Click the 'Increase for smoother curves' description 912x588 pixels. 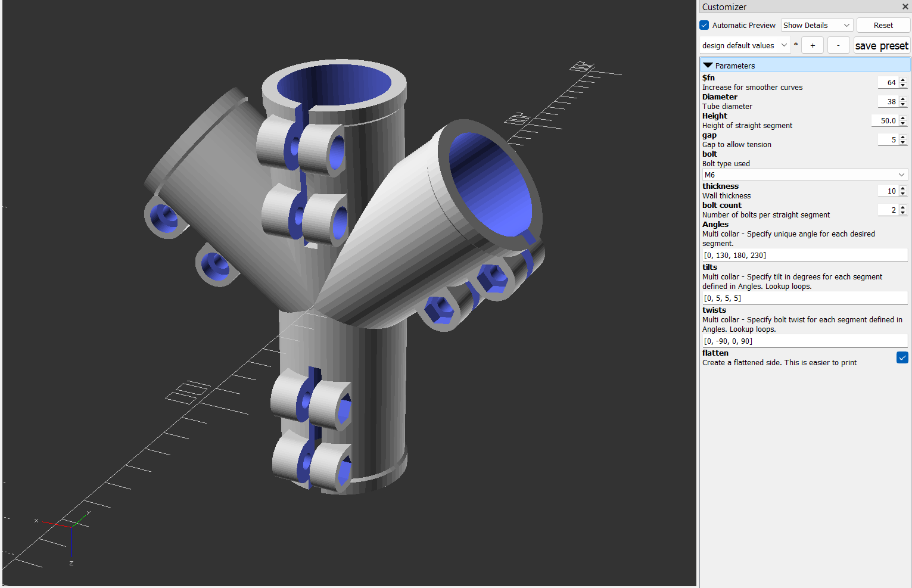pos(752,87)
